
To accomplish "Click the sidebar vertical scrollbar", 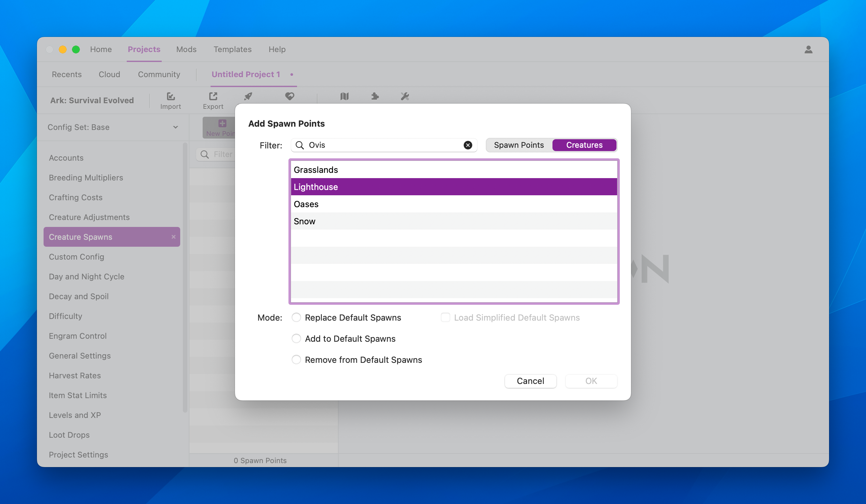I will click(185, 278).
